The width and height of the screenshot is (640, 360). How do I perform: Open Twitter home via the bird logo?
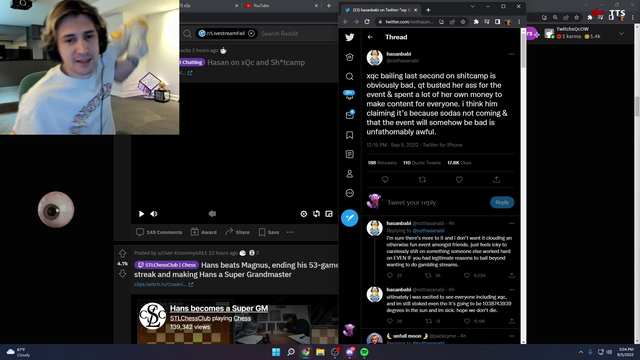click(349, 37)
